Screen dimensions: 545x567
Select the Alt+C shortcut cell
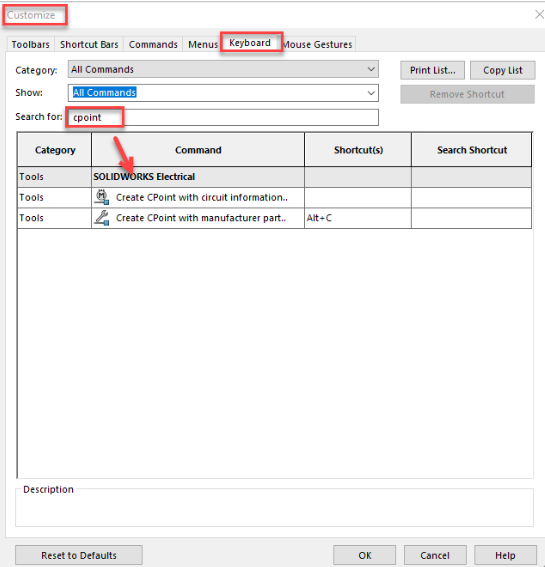[x=358, y=218]
